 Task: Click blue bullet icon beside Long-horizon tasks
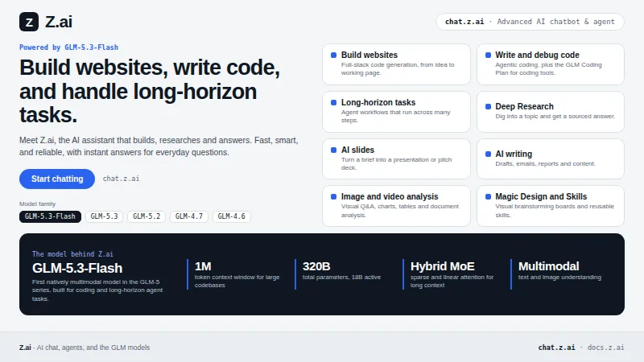point(333,103)
